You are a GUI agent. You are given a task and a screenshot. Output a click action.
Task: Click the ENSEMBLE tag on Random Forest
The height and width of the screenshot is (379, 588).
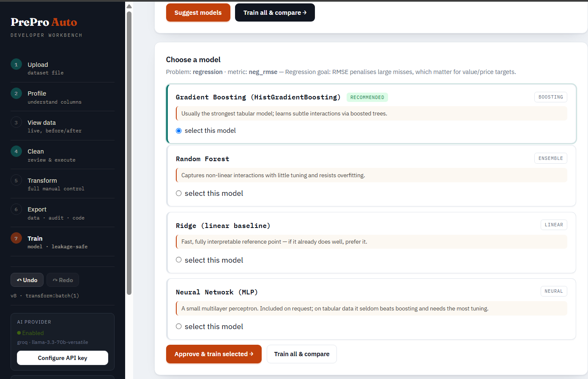pyautogui.click(x=551, y=158)
